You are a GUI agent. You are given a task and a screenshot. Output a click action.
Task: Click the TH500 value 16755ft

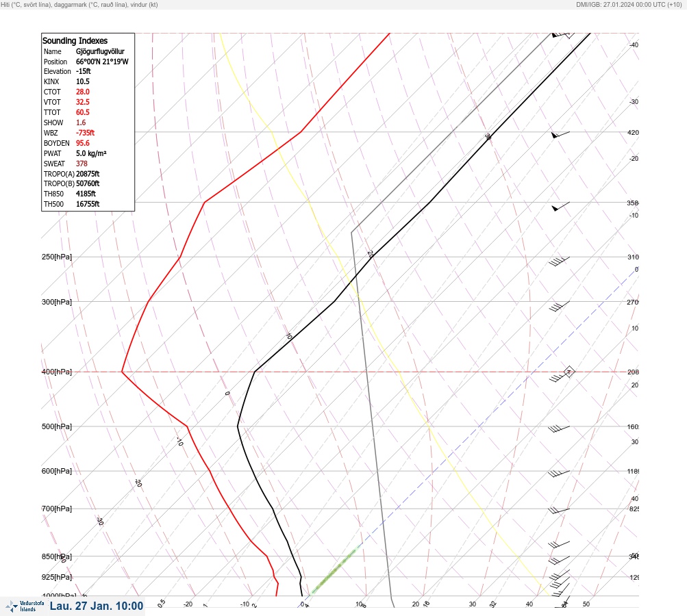pos(88,204)
